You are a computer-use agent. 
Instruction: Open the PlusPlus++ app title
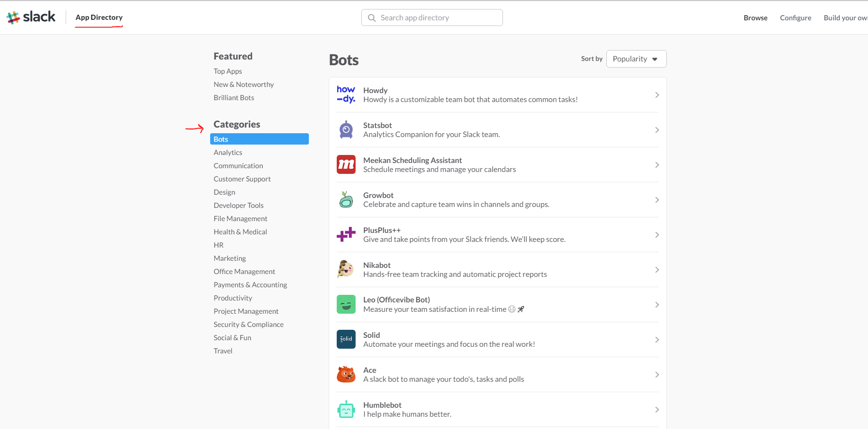[x=382, y=230]
